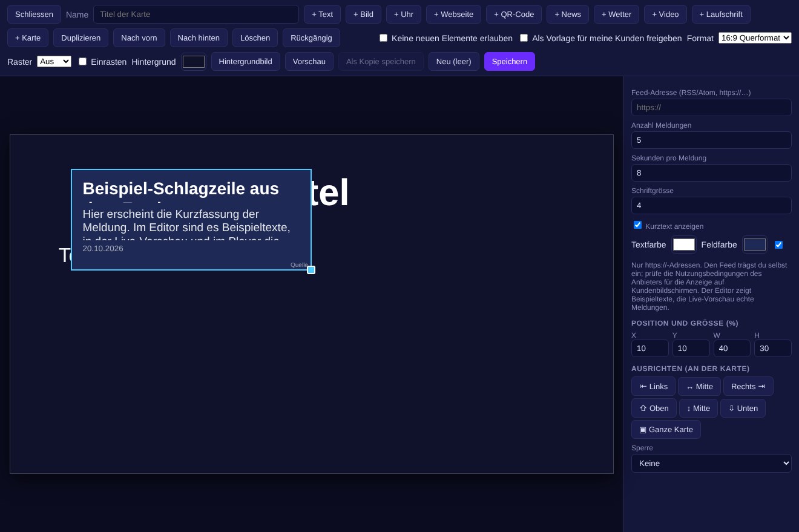Align element to top with Oben

click(654, 408)
